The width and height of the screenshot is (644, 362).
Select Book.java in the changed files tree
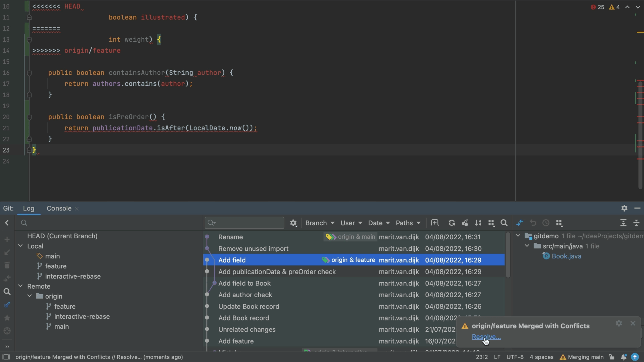click(567, 256)
